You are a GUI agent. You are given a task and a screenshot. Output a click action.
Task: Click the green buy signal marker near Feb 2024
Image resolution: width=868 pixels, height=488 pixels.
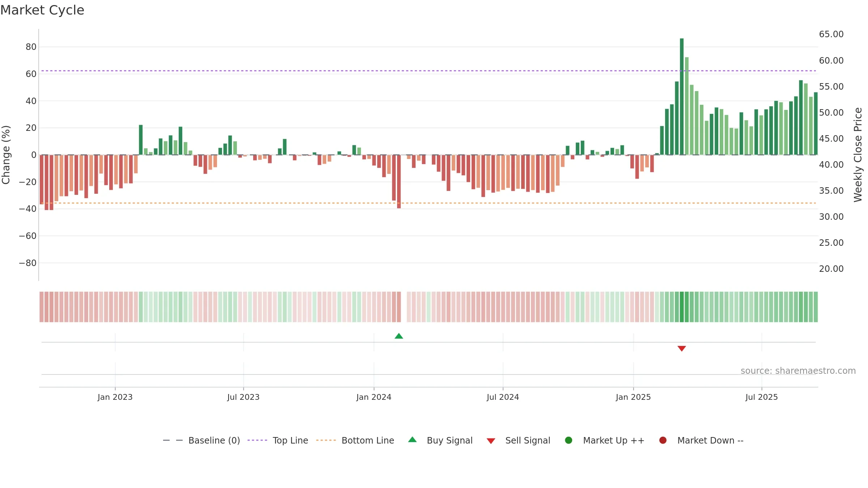(x=399, y=336)
